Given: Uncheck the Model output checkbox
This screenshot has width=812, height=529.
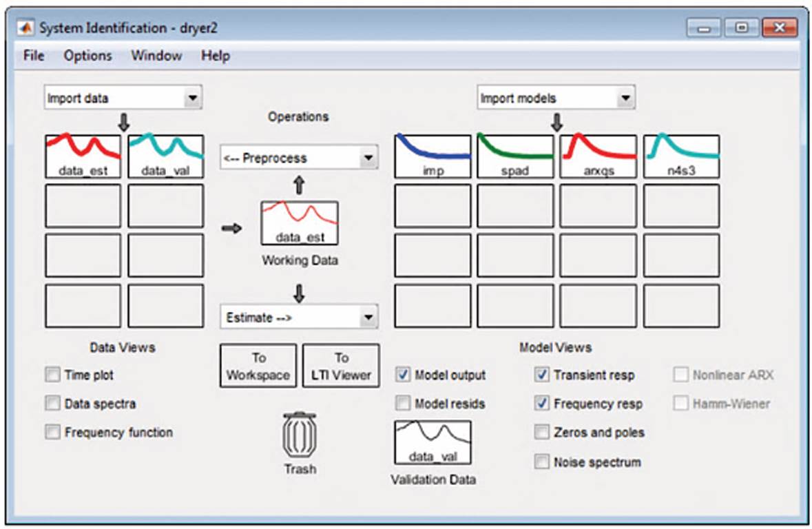Looking at the screenshot, I should point(404,375).
